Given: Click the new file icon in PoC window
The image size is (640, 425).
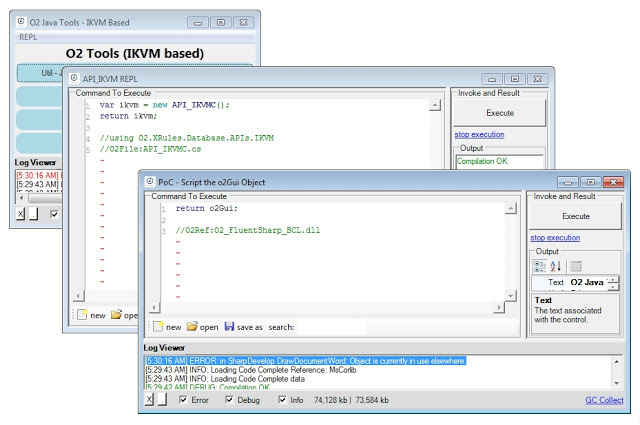Looking at the screenshot, I should pos(157,327).
